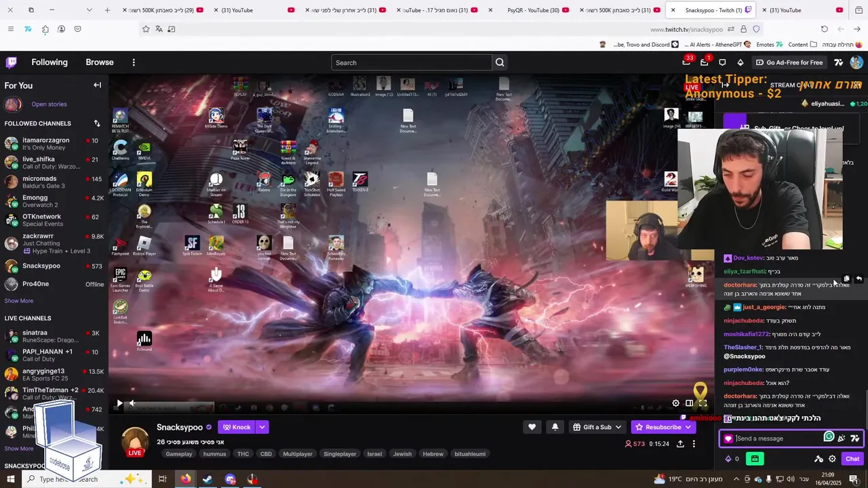Screen dimensions: 868x488
Task: Open Bits balance diamond below chat
Action: tap(732, 459)
